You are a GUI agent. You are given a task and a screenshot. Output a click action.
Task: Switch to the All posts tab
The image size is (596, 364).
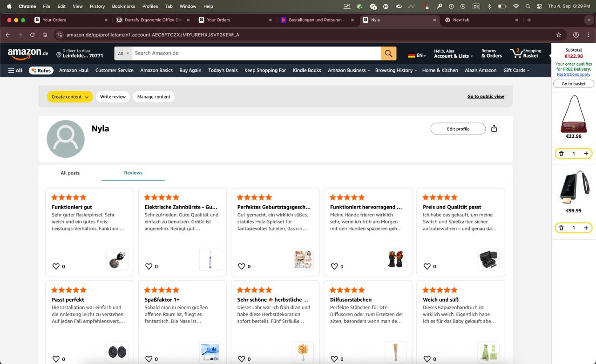tap(70, 173)
